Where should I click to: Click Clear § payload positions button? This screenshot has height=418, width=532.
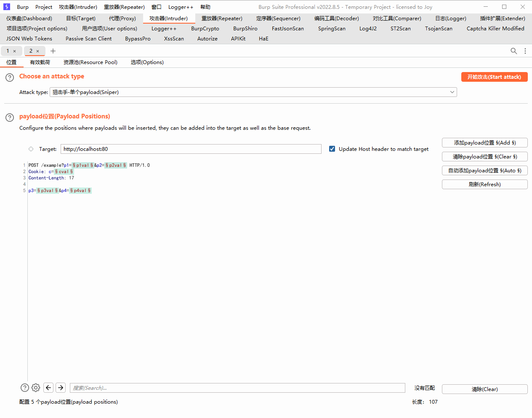(x=485, y=157)
